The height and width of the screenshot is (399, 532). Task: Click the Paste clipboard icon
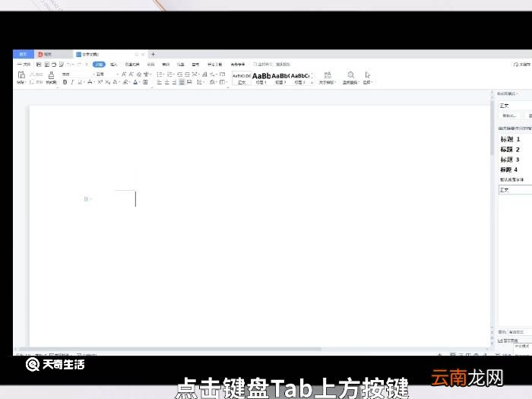[x=21, y=75]
